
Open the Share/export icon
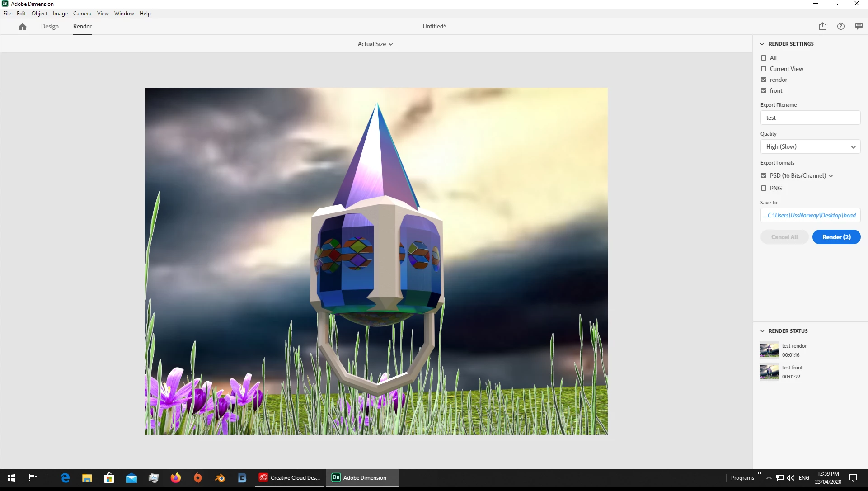click(822, 26)
